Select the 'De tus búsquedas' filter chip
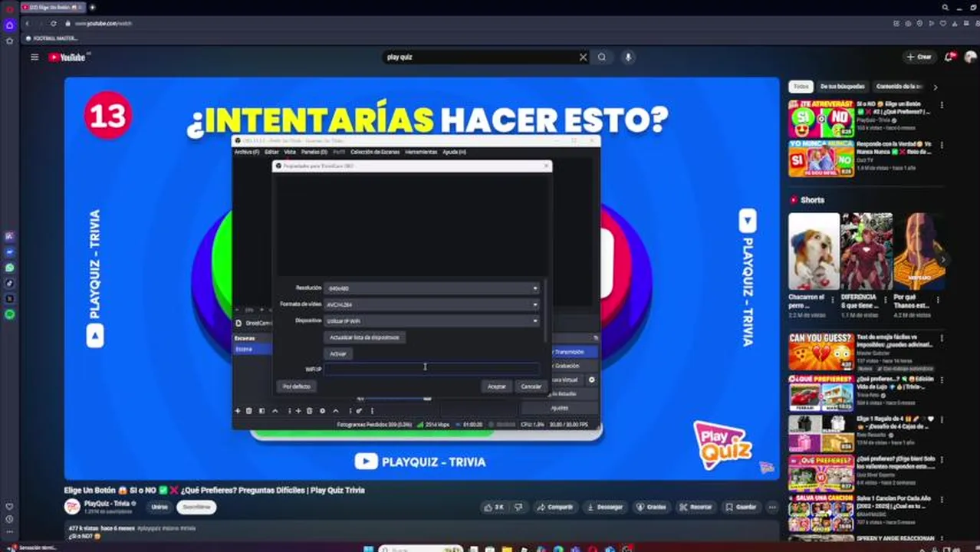Viewport: 980px width, 552px height. click(842, 87)
